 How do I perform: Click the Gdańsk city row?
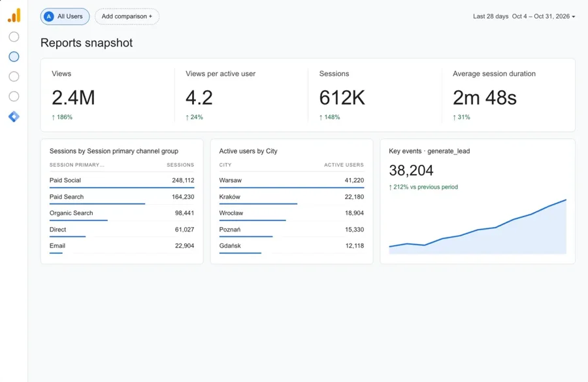[x=291, y=247]
